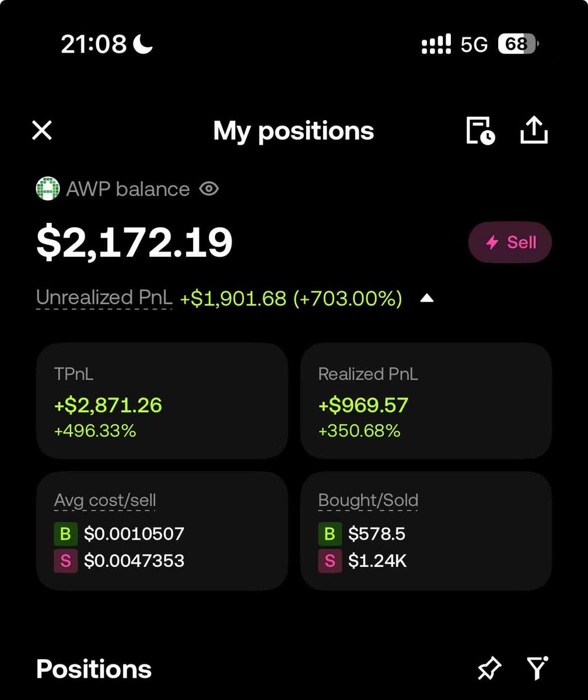Close My positions with the X icon
The image size is (588, 700).
coord(42,131)
